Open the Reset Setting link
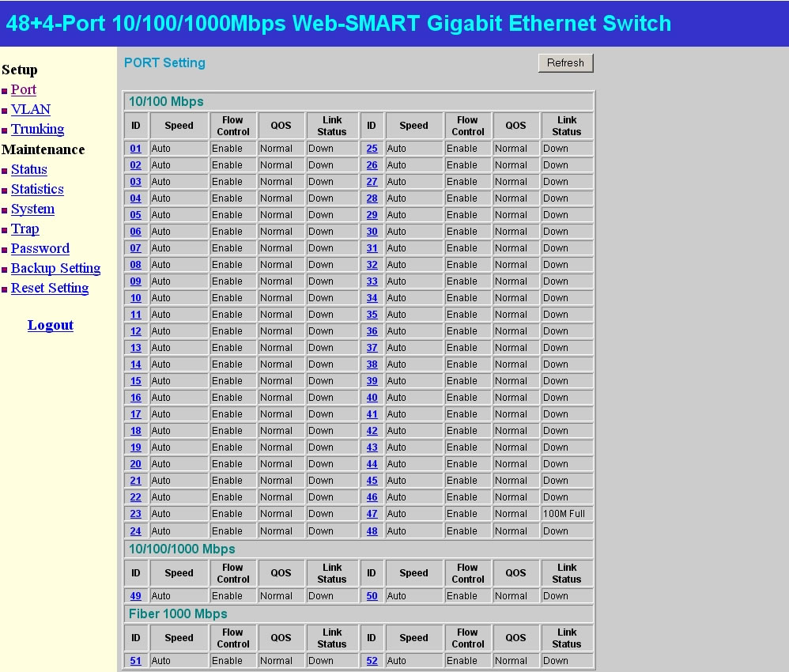The image size is (789, 672). [x=50, y=288]
